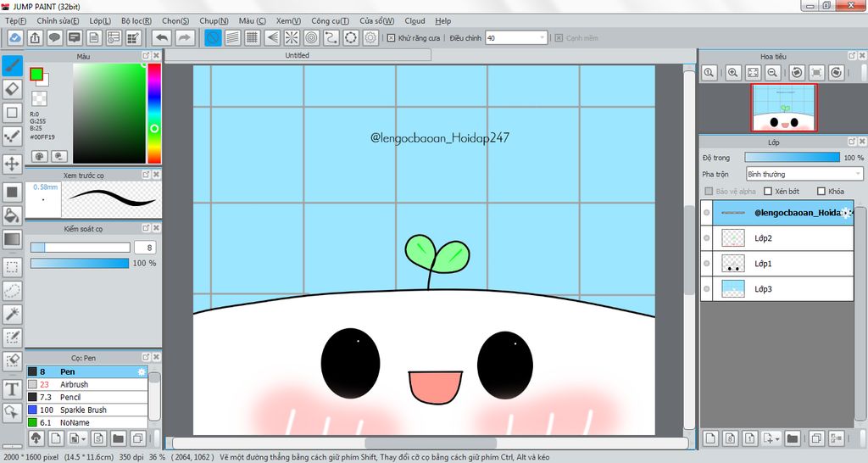
Task: Enable crisscross grid snap guide
Action: [253, 37]
